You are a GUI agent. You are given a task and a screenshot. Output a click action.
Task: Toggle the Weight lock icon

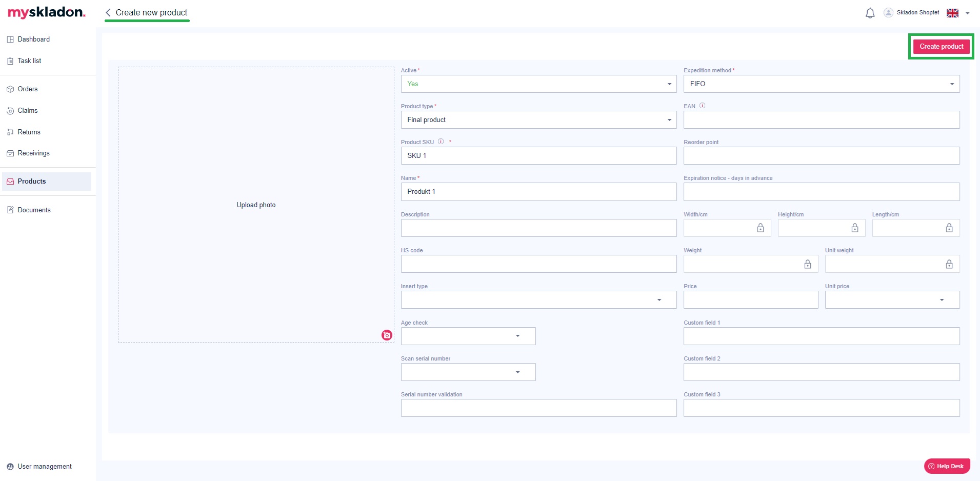(808, 264)
